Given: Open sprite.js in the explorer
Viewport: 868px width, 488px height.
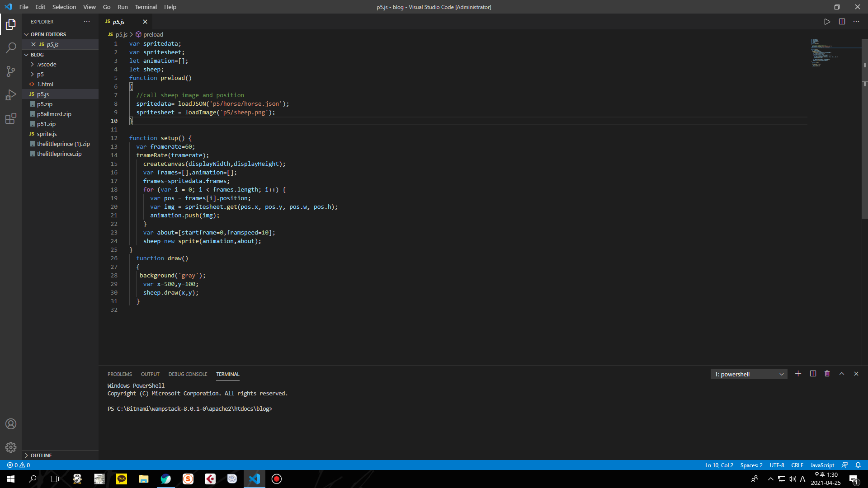Looking at the screenshot, I should (x=47, y=134).
